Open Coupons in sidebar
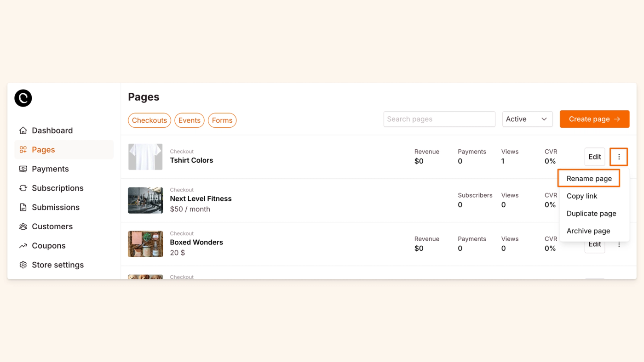 tap(64, 246)
